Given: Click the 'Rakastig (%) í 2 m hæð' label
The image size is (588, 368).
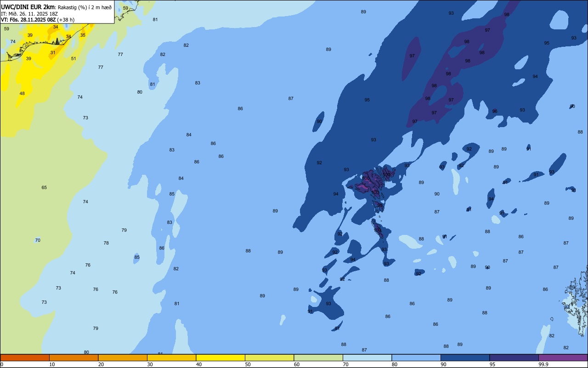Looking at the screenshot, I should tap(84, 7).
